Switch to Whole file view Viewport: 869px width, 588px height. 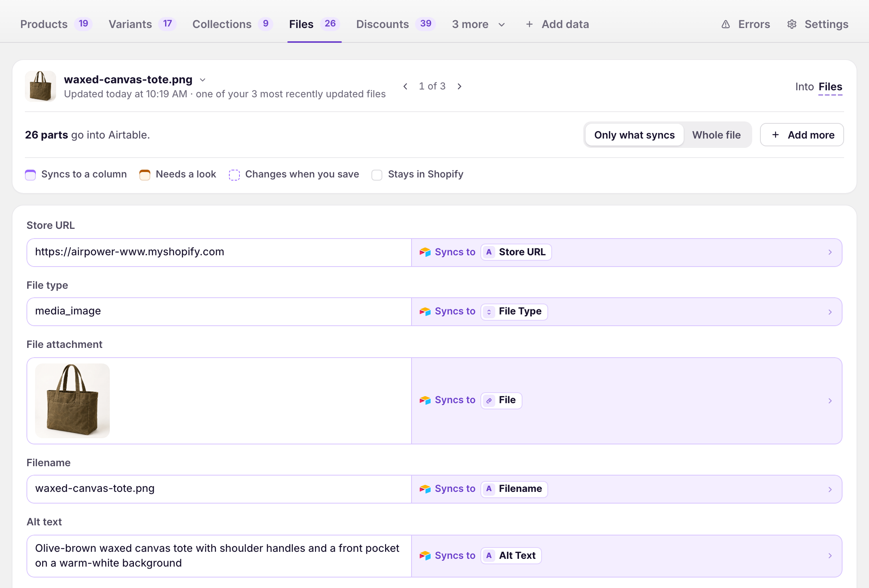pos(716,135)
